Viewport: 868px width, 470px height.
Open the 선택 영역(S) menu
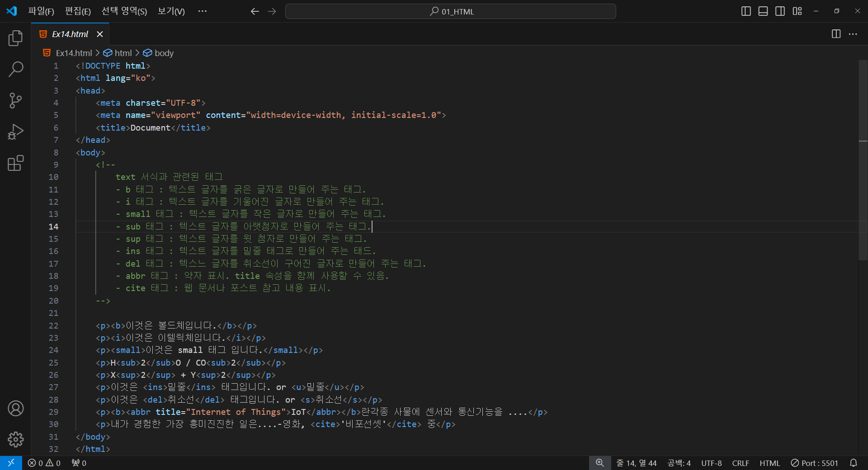pos(124,11)
